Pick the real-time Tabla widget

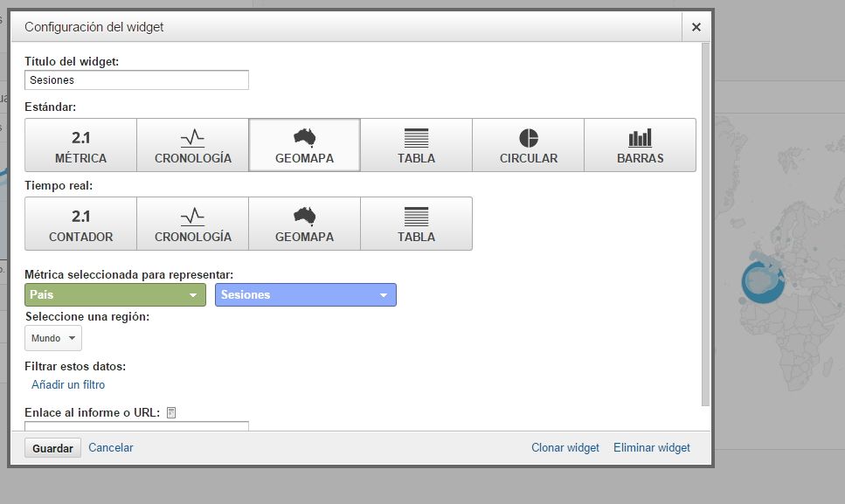[x=417, y=224]
